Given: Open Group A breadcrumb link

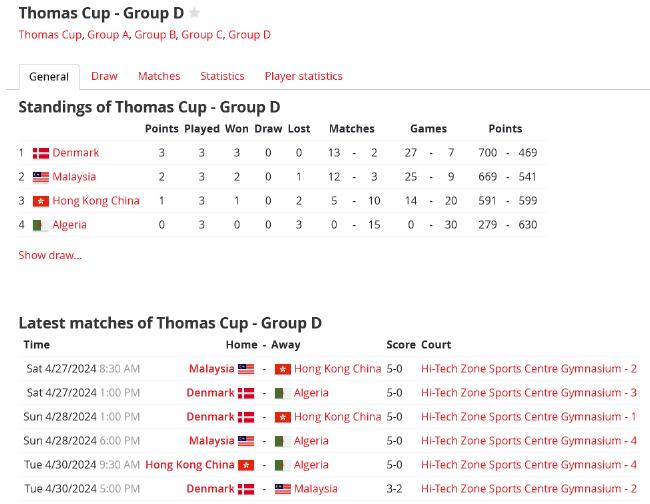Looking at the screenshot, I should click(x=108, y=35).
